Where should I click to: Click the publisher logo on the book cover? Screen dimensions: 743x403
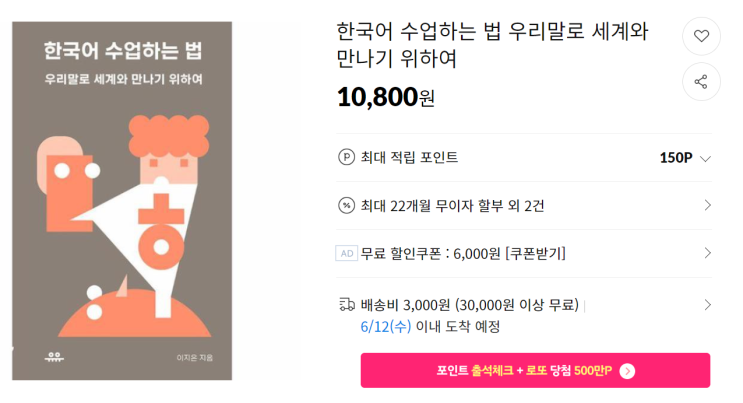click(x=54, y=356)
